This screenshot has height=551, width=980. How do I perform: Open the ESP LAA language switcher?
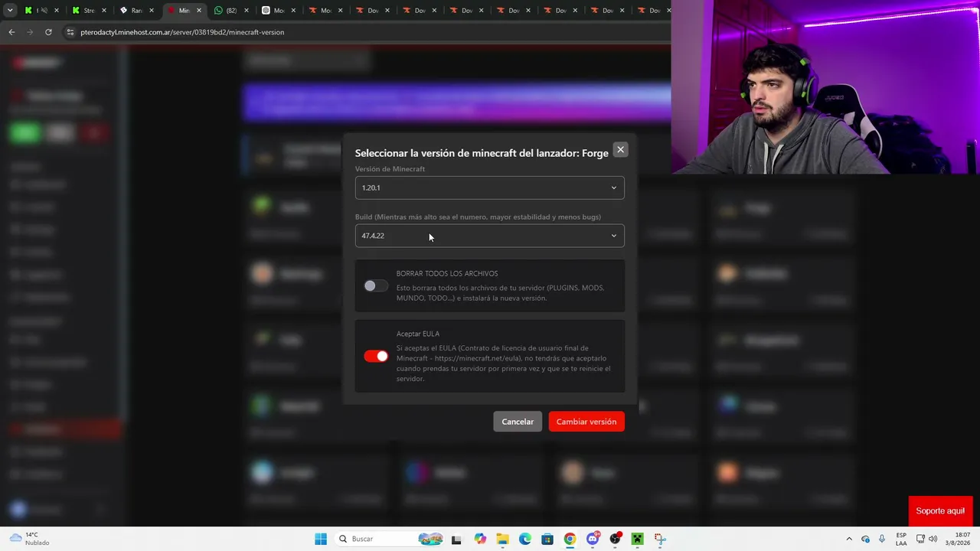pyautogui.click(x=901, y=539)
